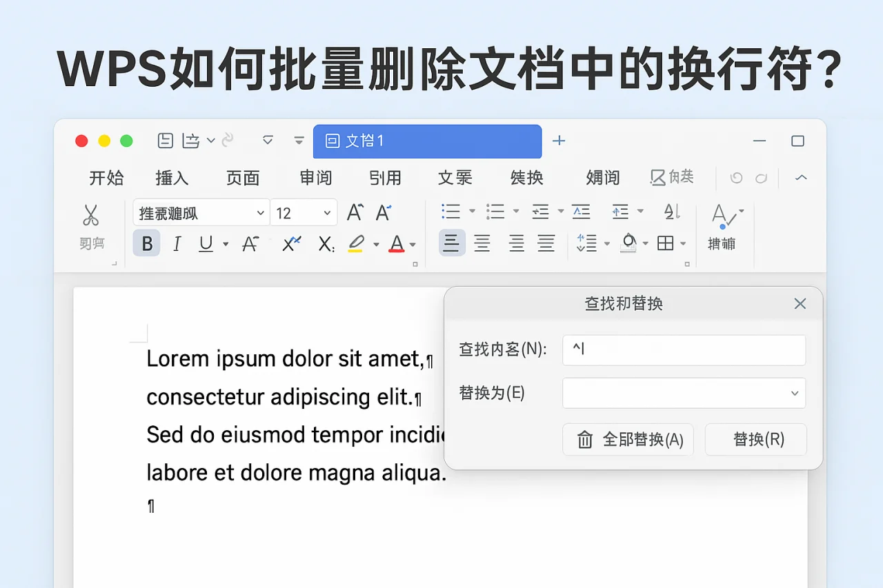
Task: Center align the paragraph
Action: click(x=482, y=243)
